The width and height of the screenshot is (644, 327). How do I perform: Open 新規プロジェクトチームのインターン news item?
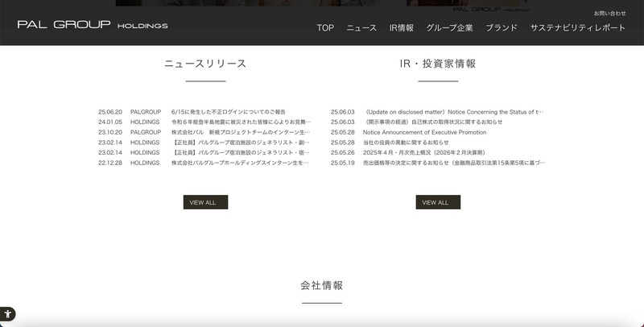click(x=241, y=132)
